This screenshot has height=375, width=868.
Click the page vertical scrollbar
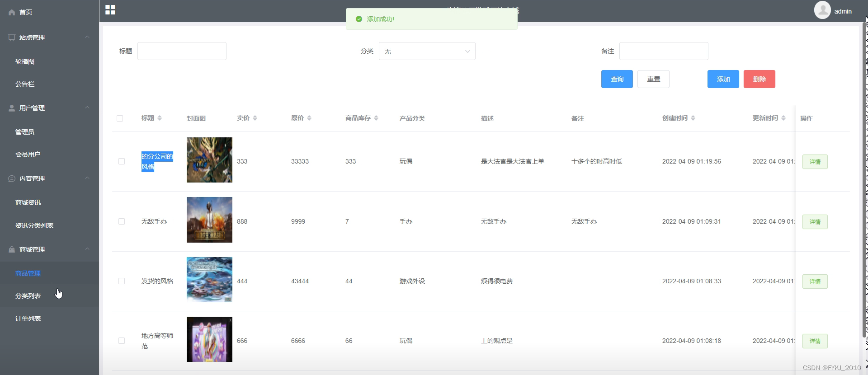865,181
